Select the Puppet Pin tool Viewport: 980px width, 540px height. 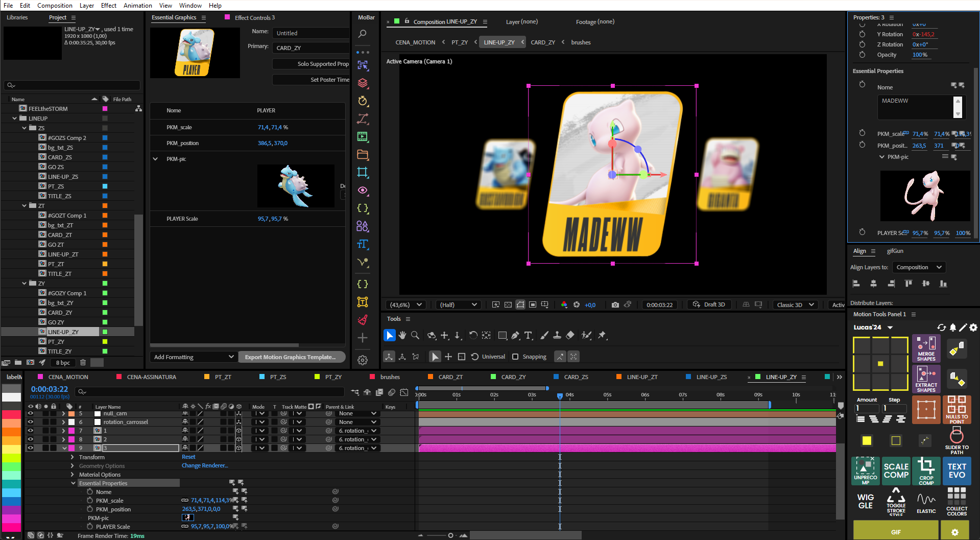602,335
